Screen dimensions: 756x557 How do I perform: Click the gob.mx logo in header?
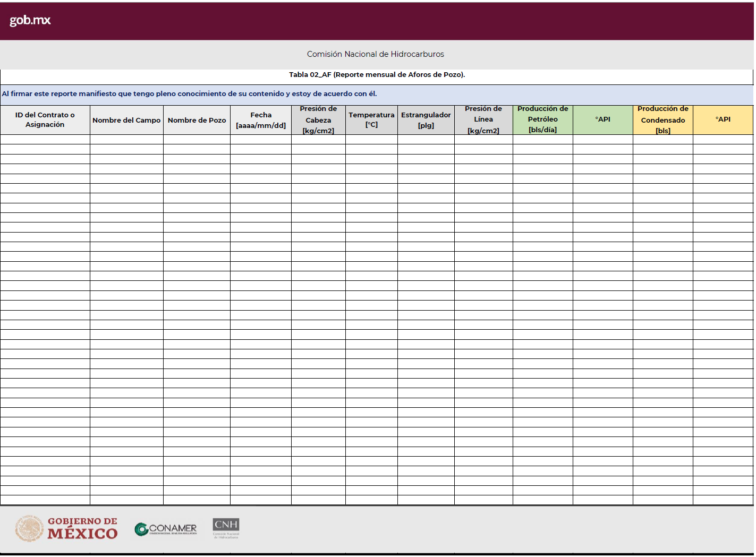click(30, 20)
